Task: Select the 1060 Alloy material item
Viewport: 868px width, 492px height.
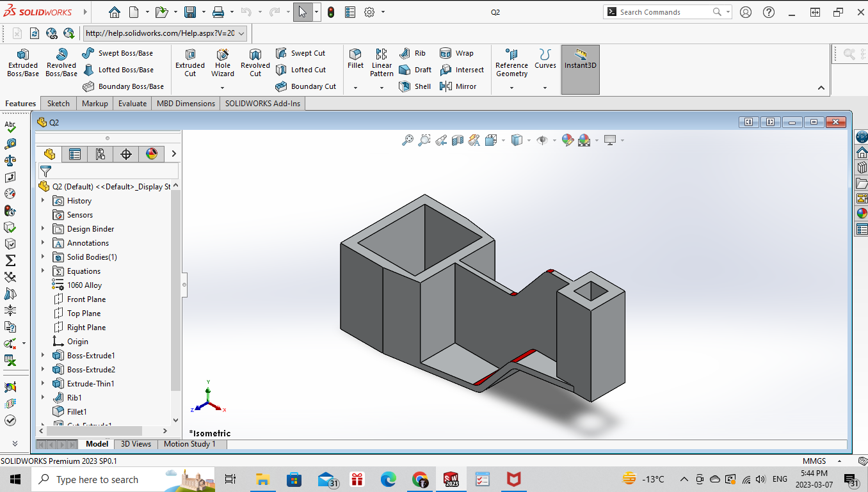Action: click(77, 285)
